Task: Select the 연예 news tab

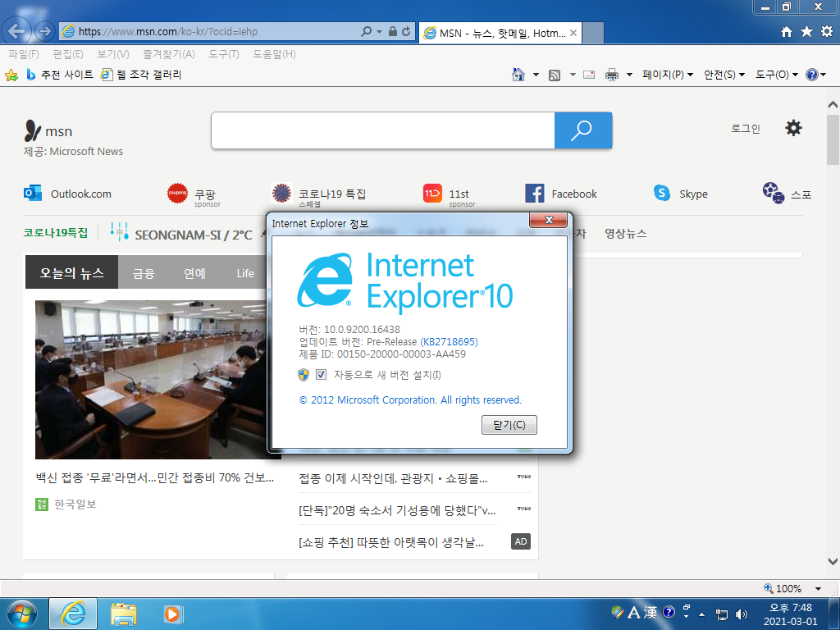Action: (194, 273)
